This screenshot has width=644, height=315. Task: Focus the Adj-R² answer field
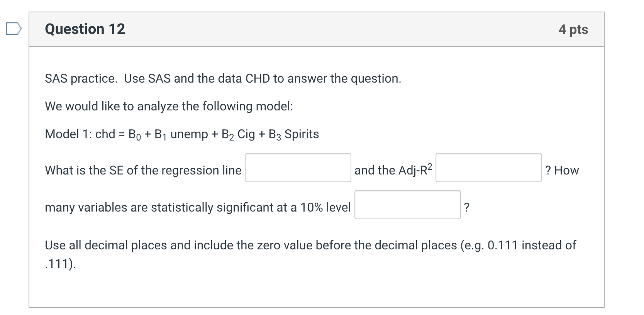coord(488,168)
